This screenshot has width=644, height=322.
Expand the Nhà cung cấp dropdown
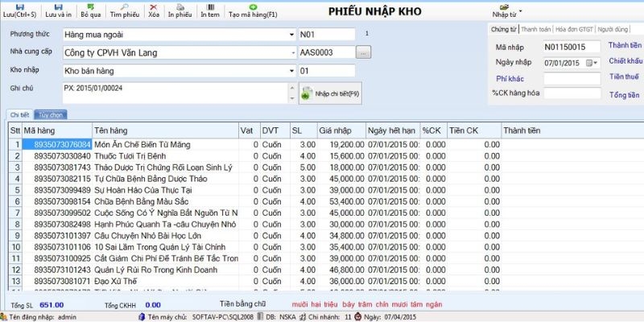point(293,52)
